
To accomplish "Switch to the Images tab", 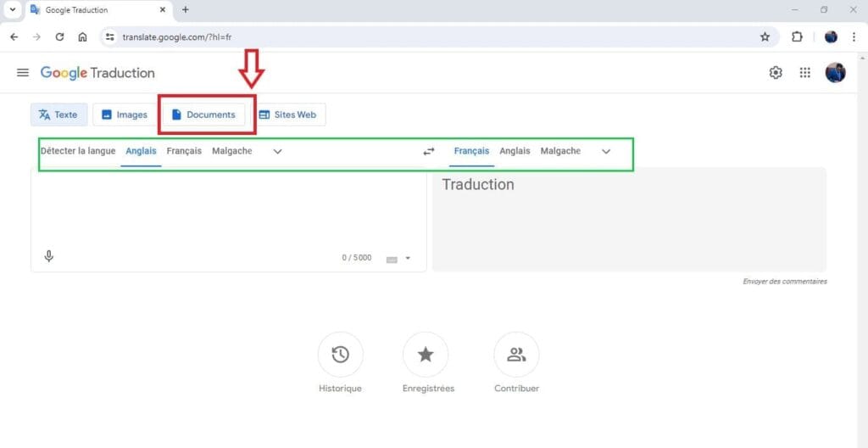I will pyautogui.click(x=124, y=115).
